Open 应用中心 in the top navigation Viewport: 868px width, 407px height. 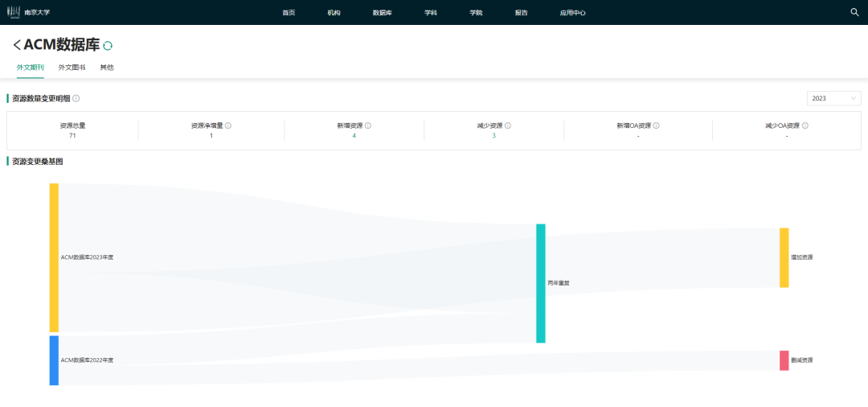[x=572, y=13]
